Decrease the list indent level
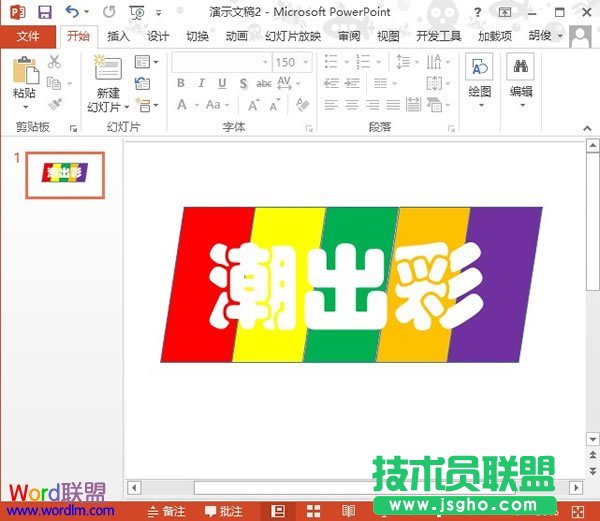 point(331,83)
